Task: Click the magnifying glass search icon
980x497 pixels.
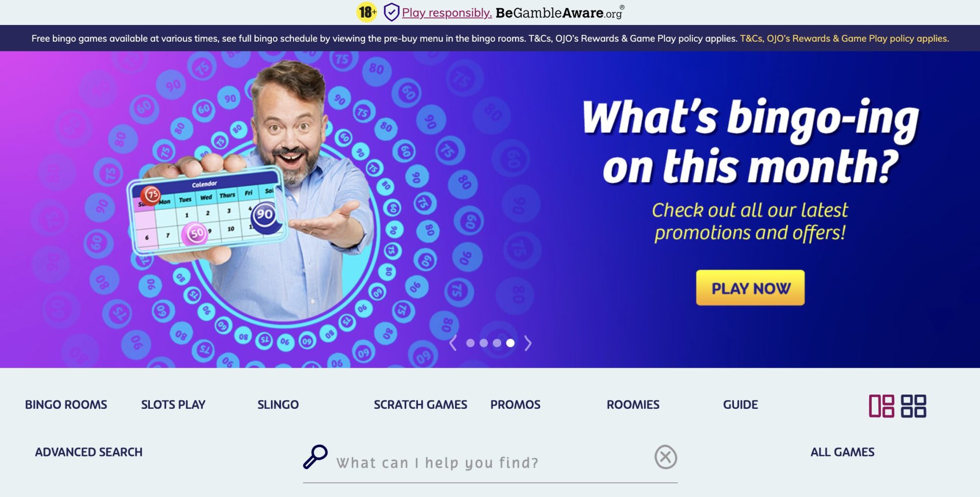Action: tap(315, 457)
